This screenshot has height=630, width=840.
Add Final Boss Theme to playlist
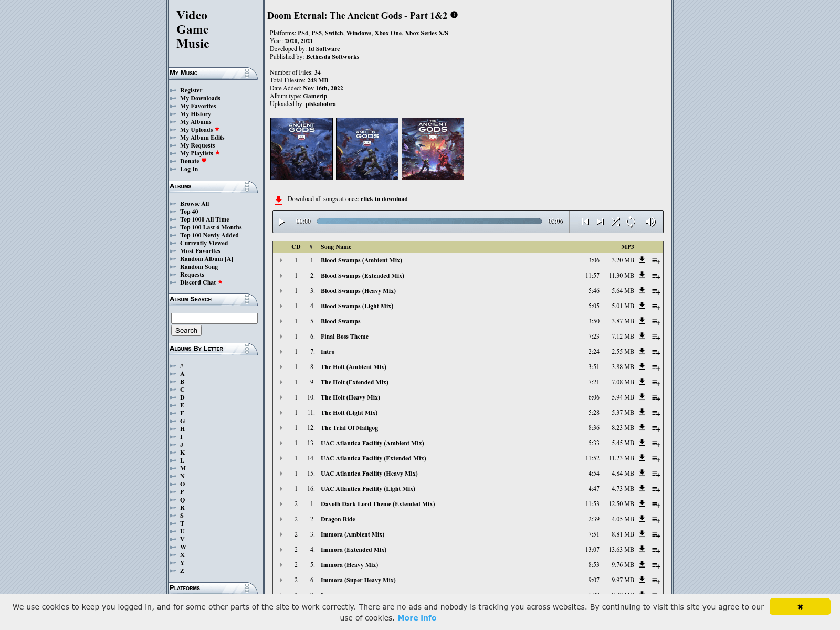tap(656, 337)
